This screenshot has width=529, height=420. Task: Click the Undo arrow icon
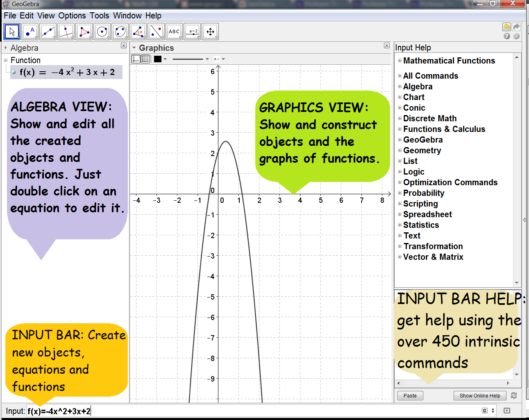click(506, 27)
